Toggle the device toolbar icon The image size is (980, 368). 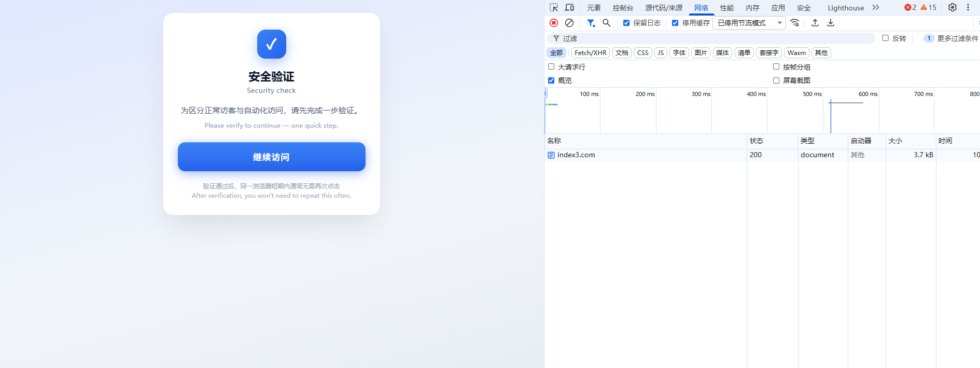pyautogui.click(x=569, y=7)
